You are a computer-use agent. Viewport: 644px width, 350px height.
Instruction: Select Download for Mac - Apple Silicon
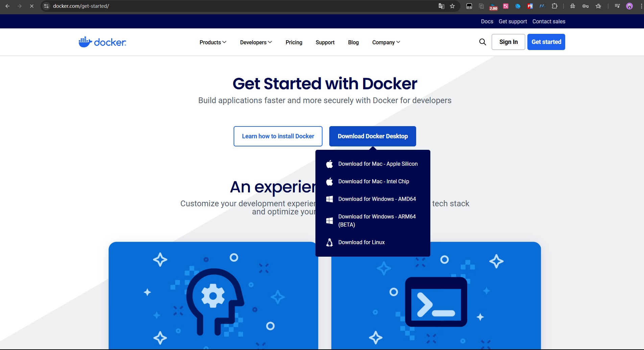tap(378, 164)
